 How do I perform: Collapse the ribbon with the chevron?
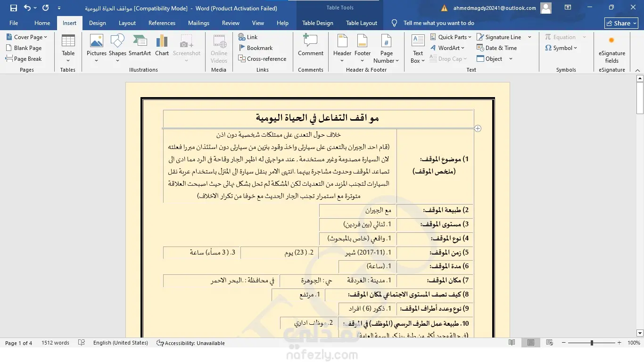pos(637,69)
